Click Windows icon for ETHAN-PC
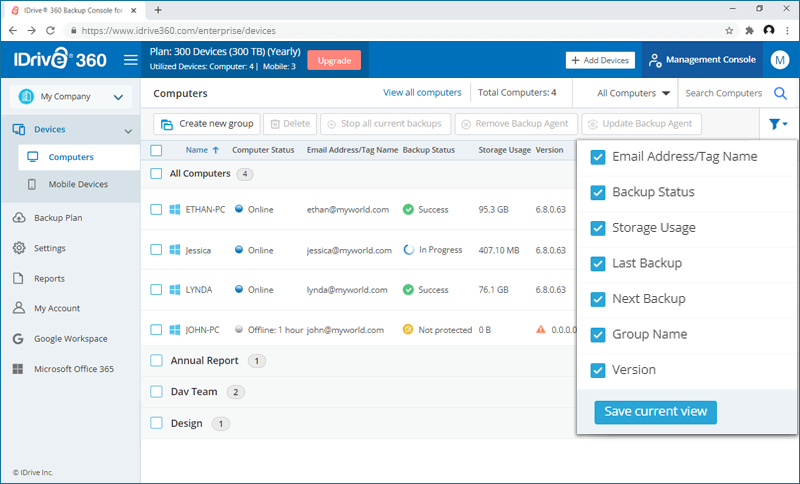Viewport: 800px width, 484px height. click(174, 210)
